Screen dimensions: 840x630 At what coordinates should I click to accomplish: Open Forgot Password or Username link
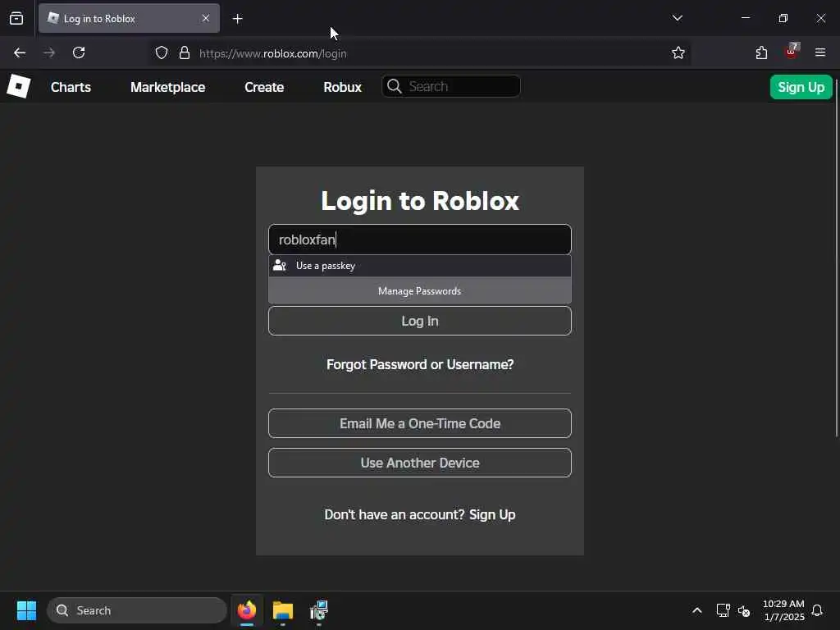click(x=420, y=364)
